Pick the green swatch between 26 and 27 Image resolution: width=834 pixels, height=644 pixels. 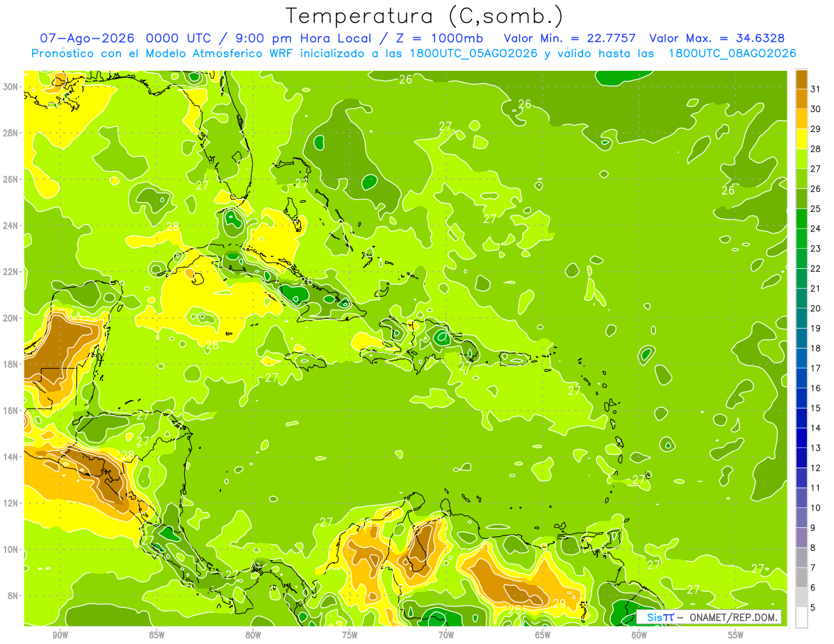click(801, 179)
